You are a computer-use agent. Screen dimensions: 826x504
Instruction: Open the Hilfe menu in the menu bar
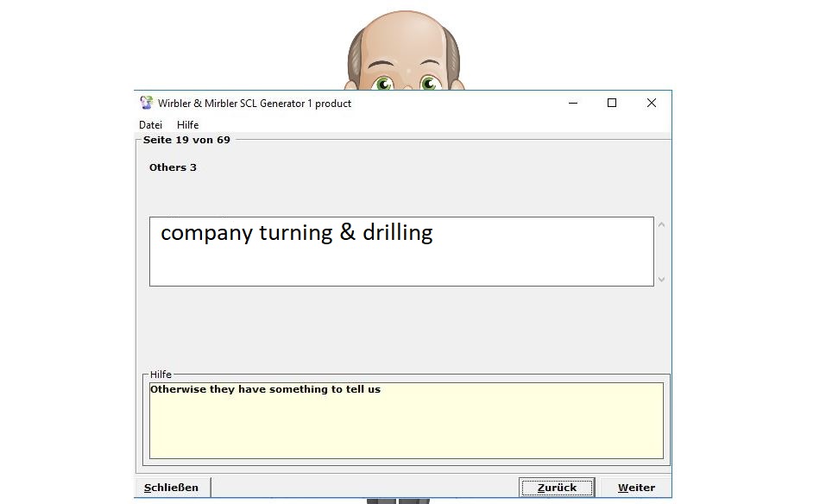click(x=187, y=125)
